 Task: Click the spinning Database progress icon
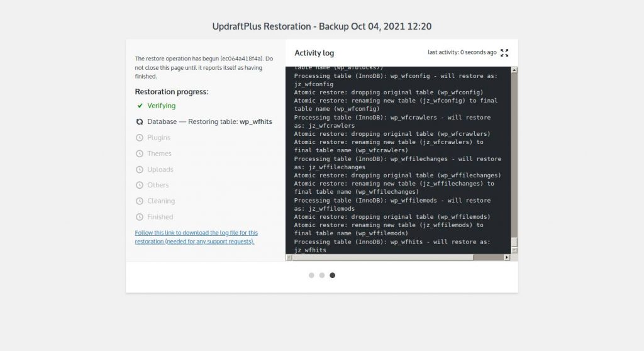point(140,121)
